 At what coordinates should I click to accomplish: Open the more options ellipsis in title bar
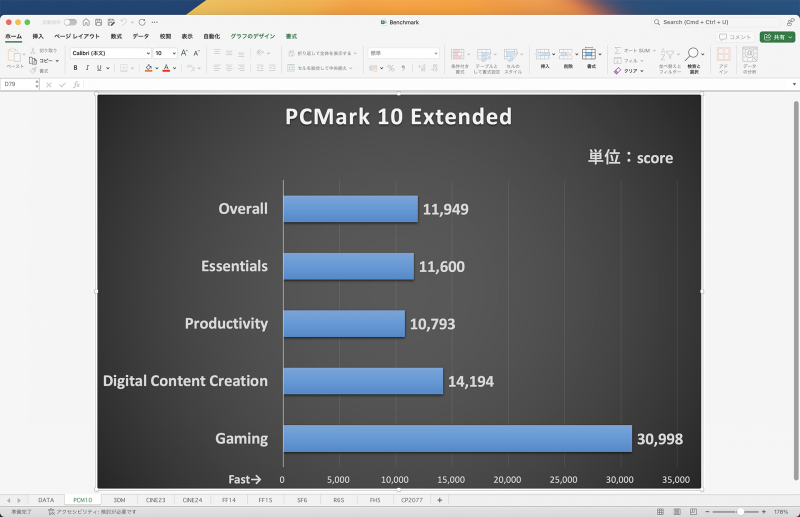pos(155,22)
